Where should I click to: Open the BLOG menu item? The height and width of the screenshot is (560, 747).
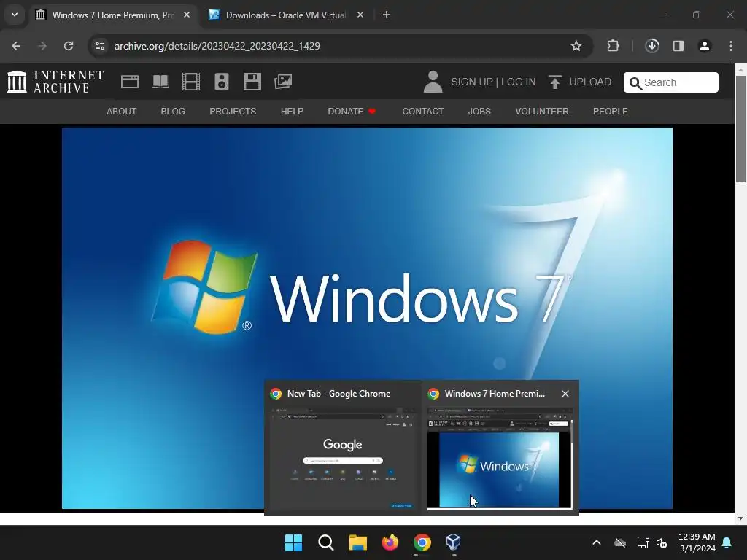[173, 112]
